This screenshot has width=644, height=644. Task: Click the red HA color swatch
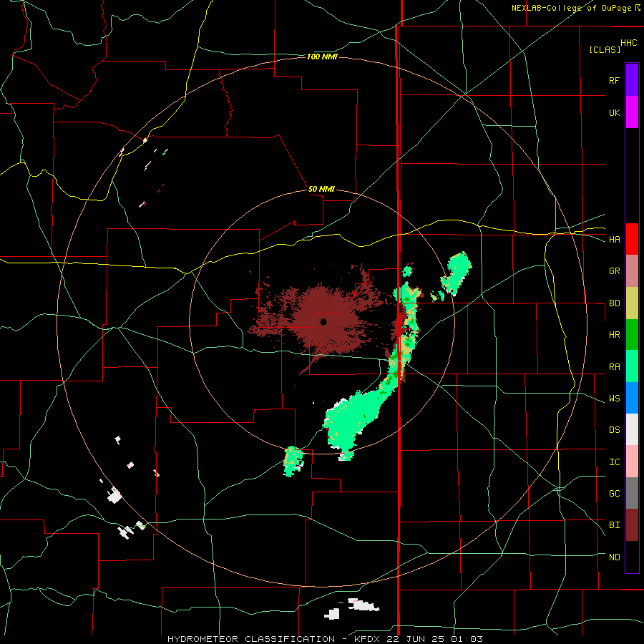[632, 239]
